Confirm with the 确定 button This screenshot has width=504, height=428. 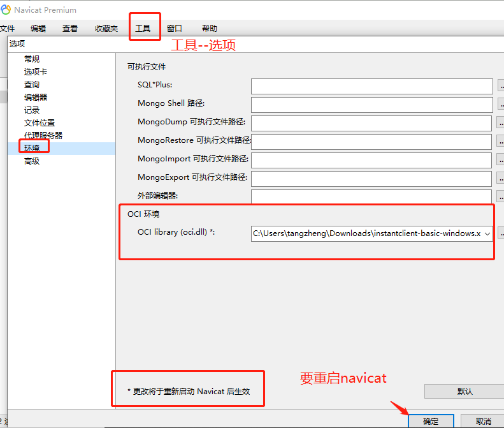coord(431,421)
